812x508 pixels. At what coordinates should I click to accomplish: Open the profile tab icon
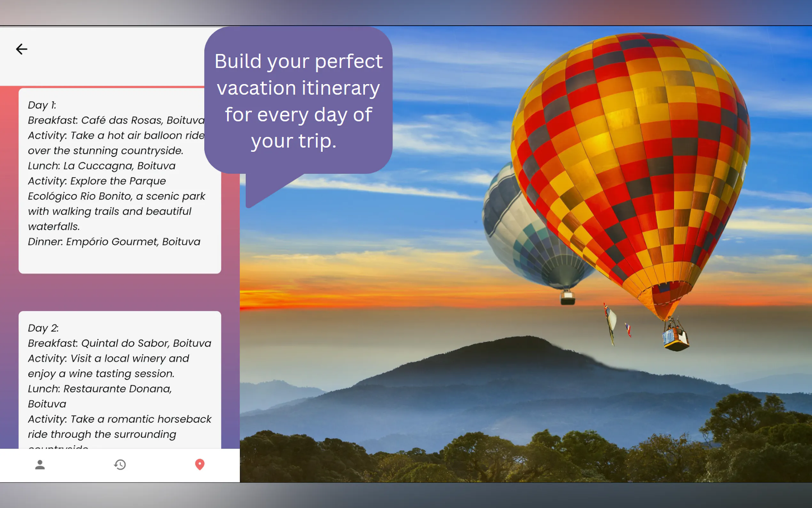40,465
